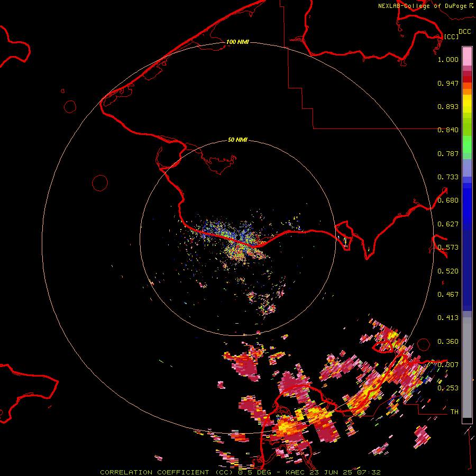Click the gray segment of color bar
The height and width of the screenshot is (476, 476).
467,368
